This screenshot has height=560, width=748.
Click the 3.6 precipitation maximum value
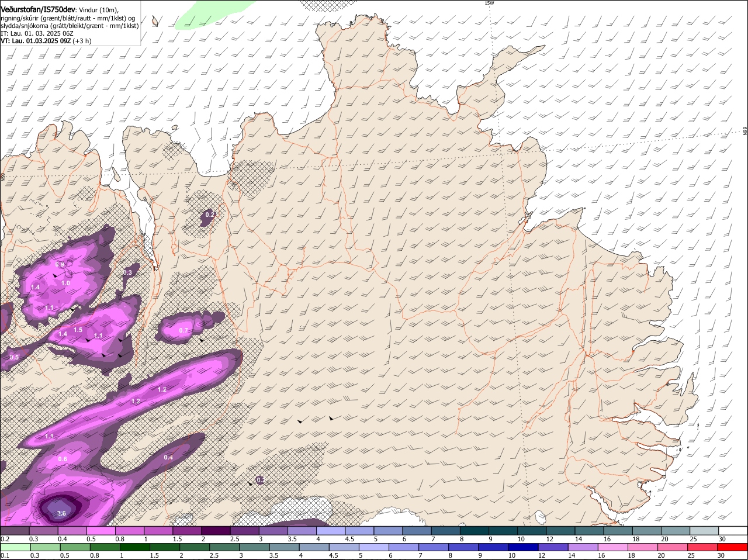[61, 513]
